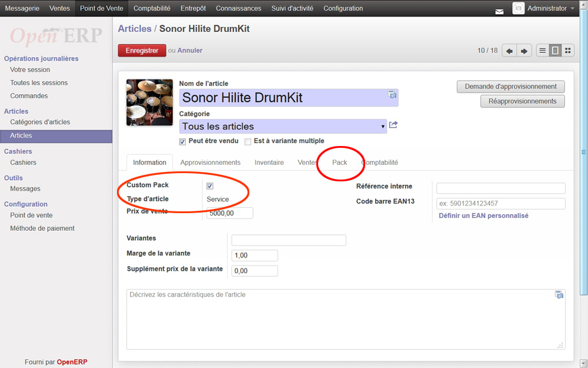Switch to kanban view
588x368 pixels.
[568, 50]
